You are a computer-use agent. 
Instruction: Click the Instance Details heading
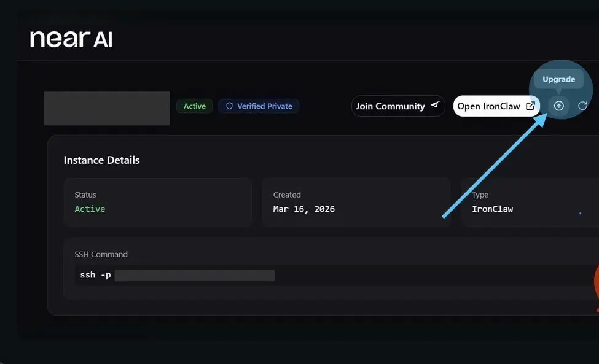[101, 160]
